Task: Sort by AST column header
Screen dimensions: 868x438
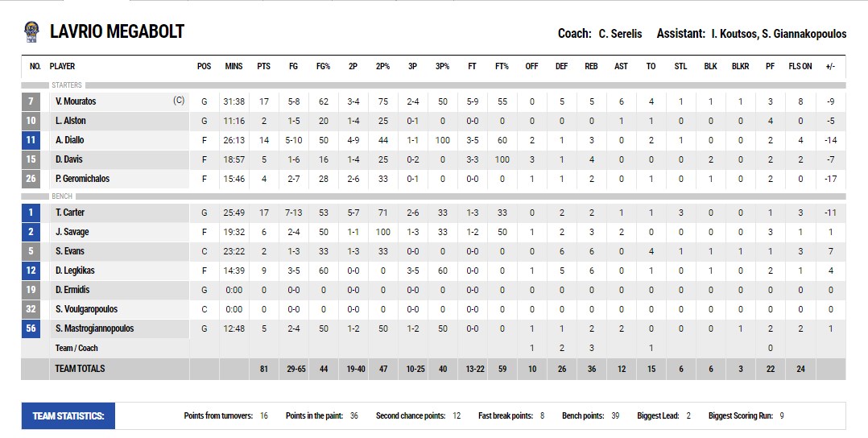Action: point(621,66)
